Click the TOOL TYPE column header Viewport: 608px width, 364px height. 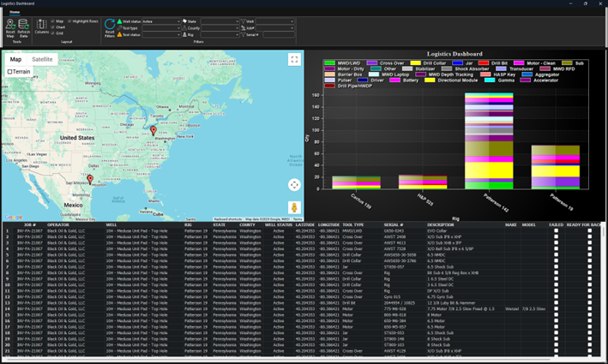(x=354, y=224)
